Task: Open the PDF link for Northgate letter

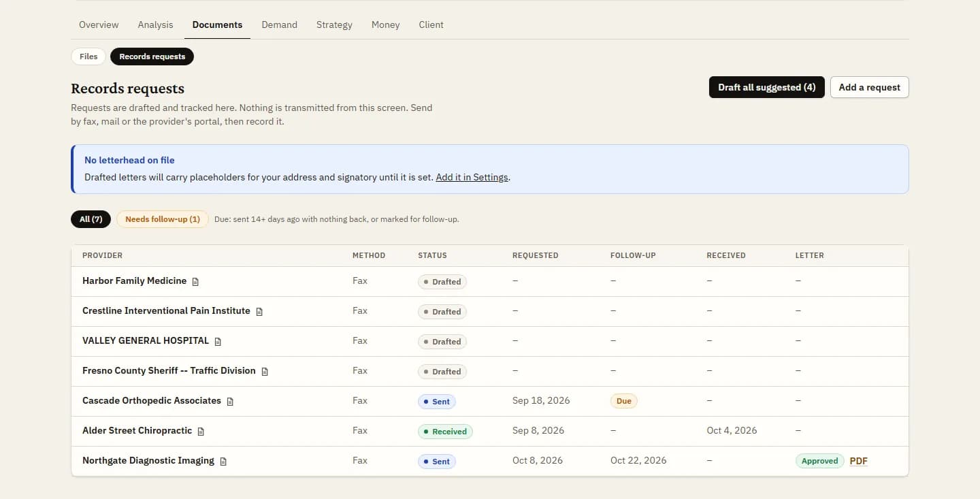Action: click(858, 461)
